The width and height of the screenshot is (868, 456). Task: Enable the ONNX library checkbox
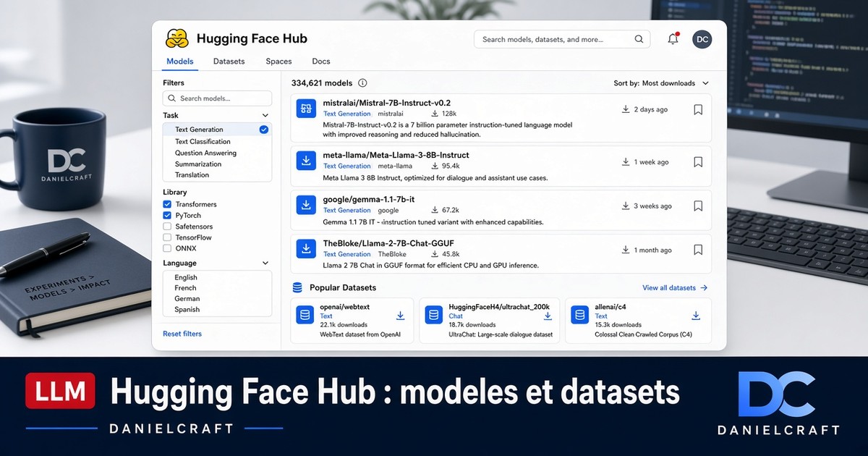pos(167,248)
